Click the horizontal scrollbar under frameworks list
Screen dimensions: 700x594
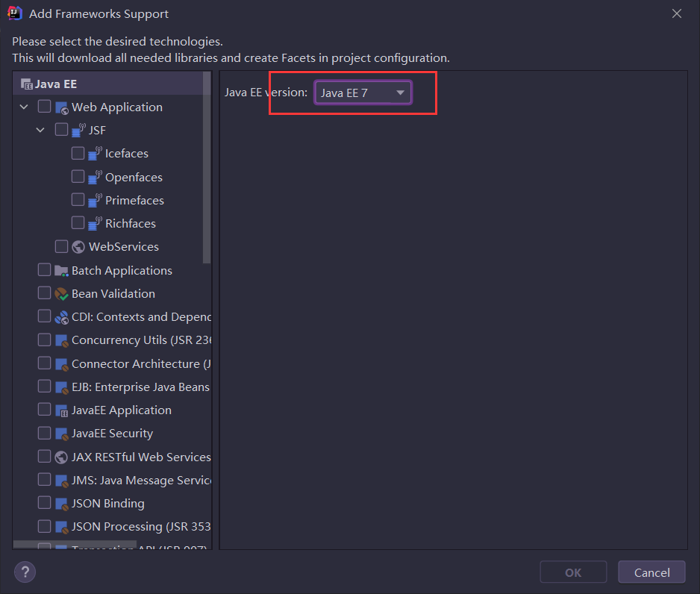point(75,545)
